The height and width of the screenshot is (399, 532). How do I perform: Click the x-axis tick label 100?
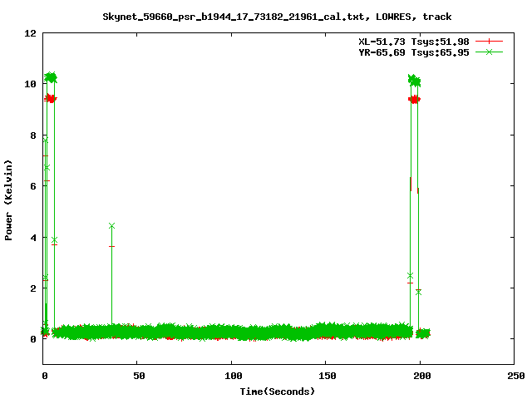click(x=233, y=376)
